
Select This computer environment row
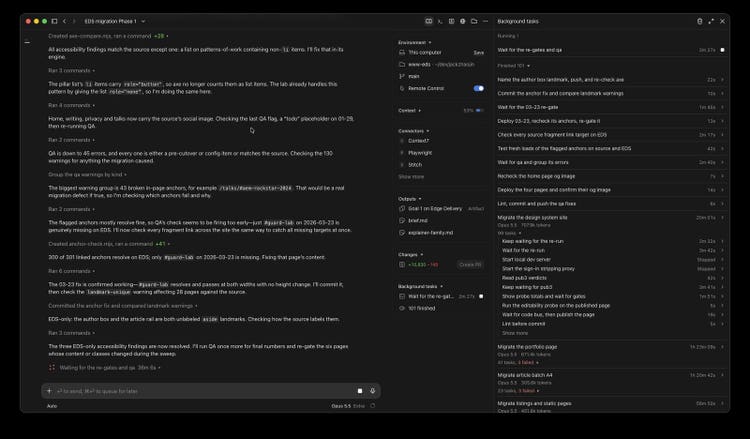click(425, 53)
